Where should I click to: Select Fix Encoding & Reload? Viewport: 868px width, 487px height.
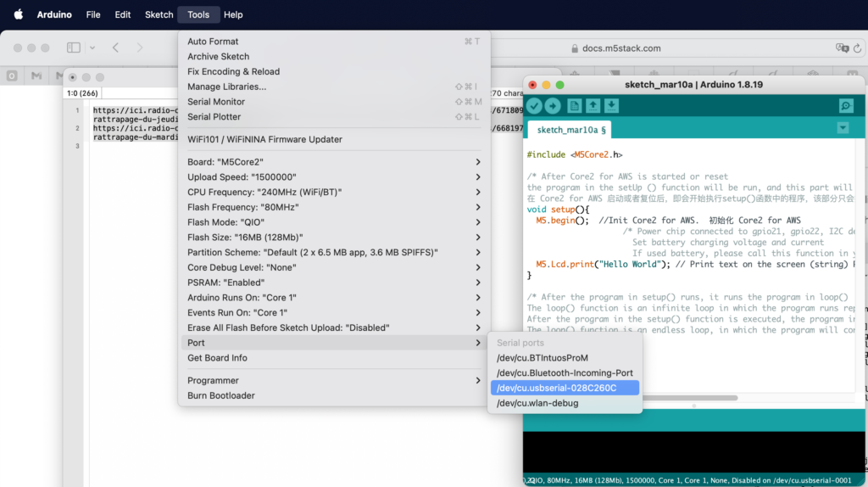(x=334, y=71)
